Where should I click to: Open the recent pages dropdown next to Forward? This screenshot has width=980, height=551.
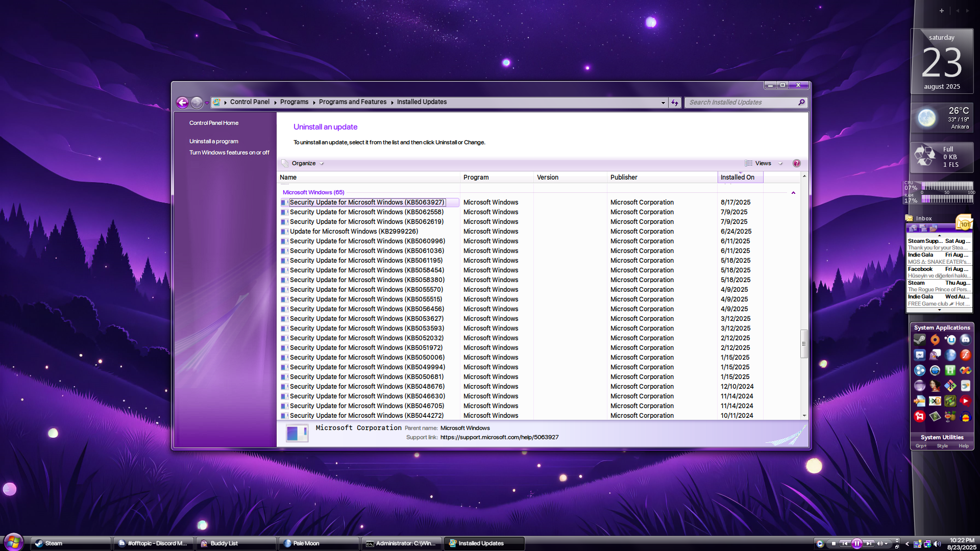(x=207, y=103)
